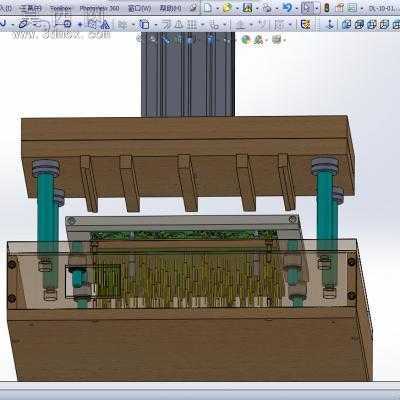Viewport: 400px width, 400px height.
Task: Create a new document with the blank page icon
Action: click(x=207, y=8)
